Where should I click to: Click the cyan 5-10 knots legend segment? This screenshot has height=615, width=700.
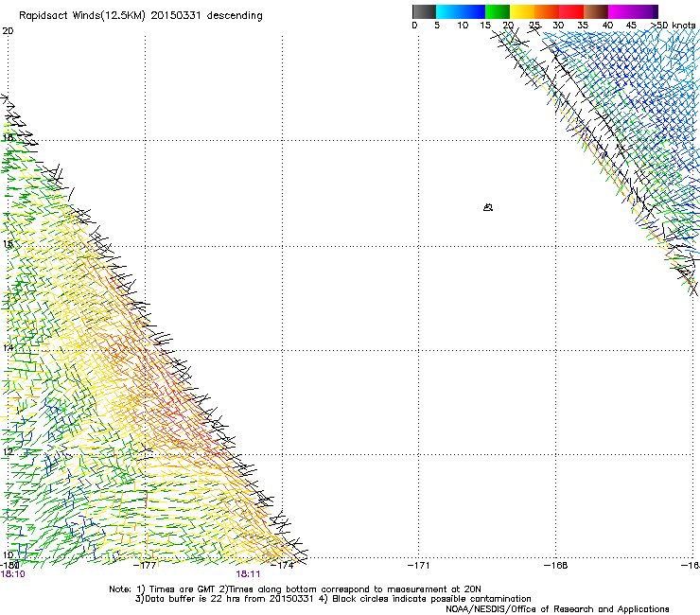pos(448,11)
